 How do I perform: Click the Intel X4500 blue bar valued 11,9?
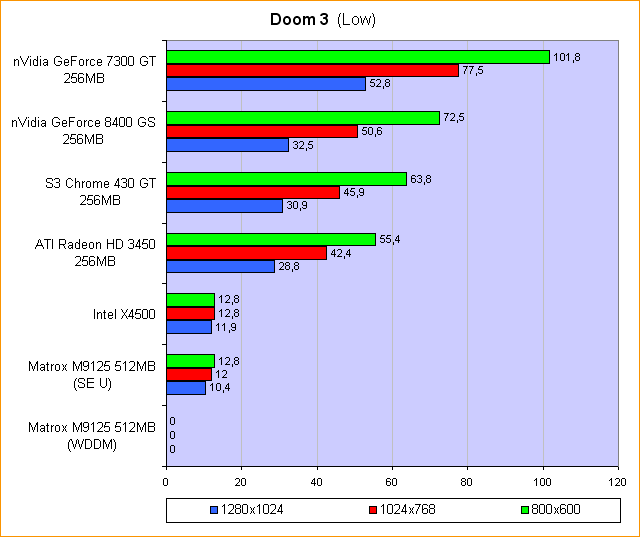pyautogui.click(x=189, y=327)
